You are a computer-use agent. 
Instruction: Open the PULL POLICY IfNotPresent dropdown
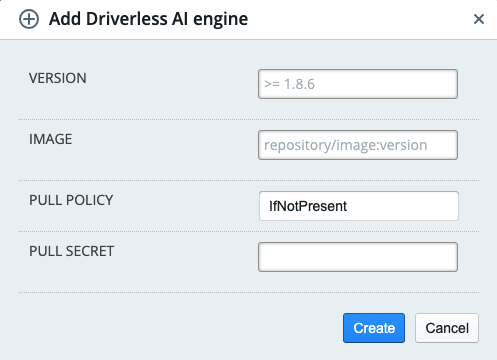[359, 206]
